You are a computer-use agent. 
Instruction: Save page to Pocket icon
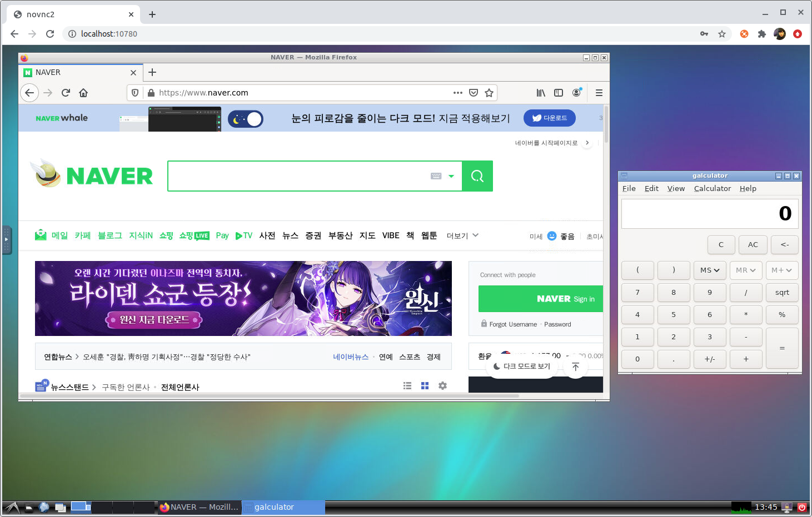[474, 93]
